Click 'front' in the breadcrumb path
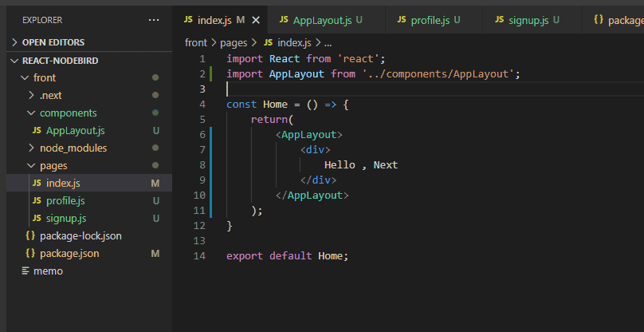The image size is (644, 332). coord(196,43)
